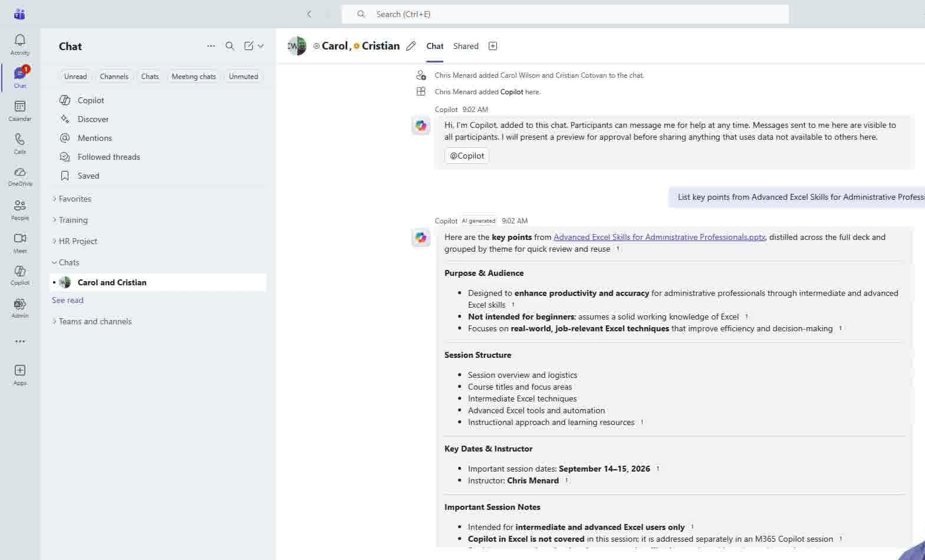Viewport: 925px width, 560px height.
Task: Switch to the Shared tab
Action: [466, 46]
